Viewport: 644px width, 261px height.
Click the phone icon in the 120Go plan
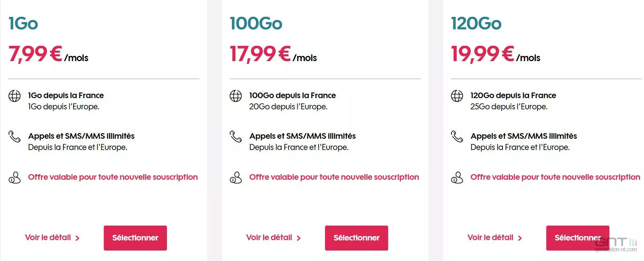pos(457,137)
